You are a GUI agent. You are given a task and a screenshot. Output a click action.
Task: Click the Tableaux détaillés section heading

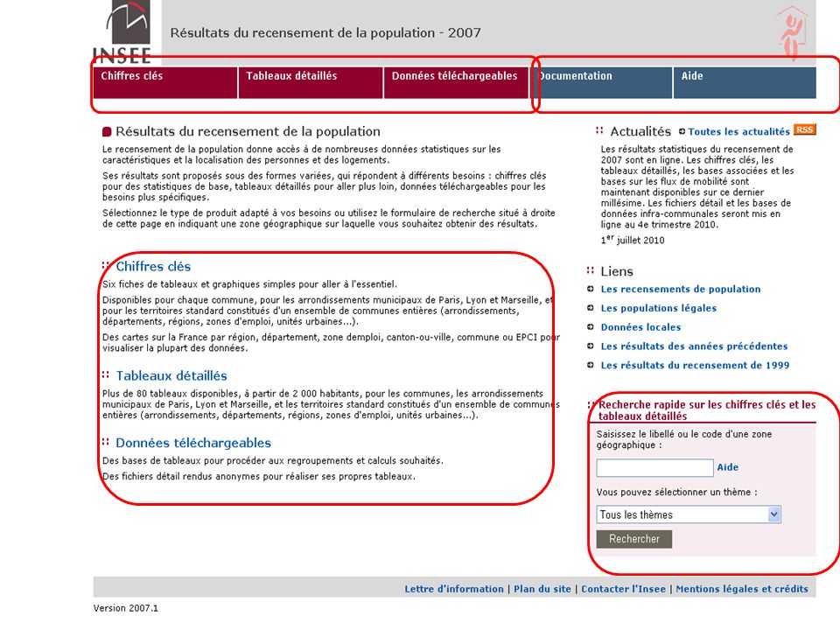(171, 375)
